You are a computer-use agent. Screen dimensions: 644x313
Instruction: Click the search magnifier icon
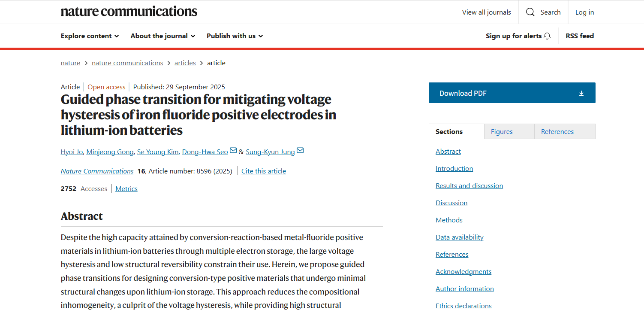coord(530,12)
